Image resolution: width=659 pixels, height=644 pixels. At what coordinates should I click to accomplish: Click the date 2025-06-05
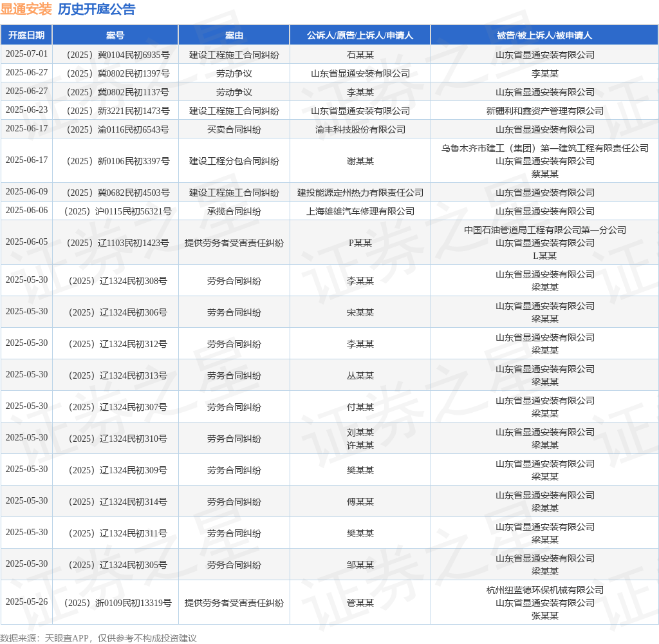pyautogui.click(x=26, y=242)
